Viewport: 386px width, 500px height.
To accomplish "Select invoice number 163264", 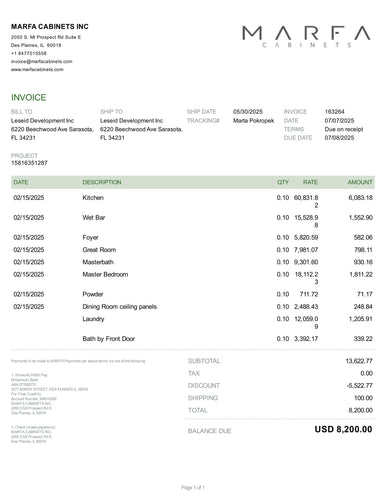I will pos(334,111).
